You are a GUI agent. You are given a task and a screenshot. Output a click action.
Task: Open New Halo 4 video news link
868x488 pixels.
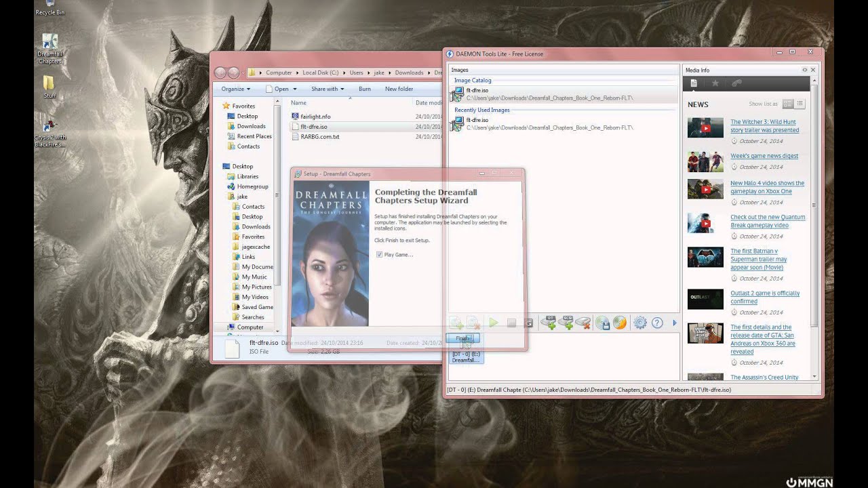(x=767, y=187)
